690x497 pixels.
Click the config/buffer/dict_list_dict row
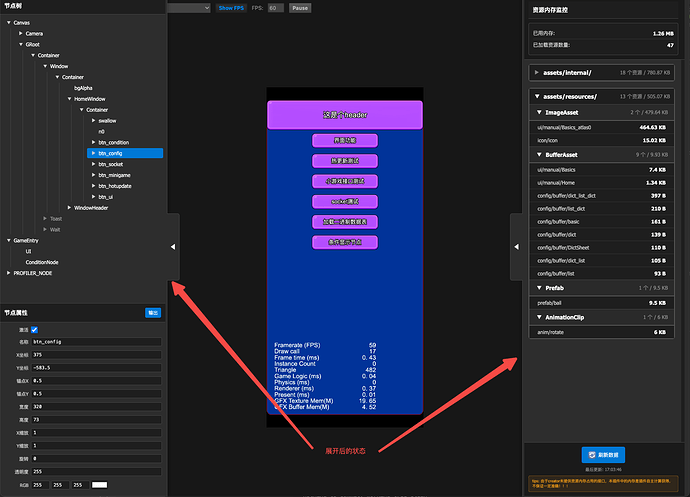pyautogui.click(x=602, y=195)
